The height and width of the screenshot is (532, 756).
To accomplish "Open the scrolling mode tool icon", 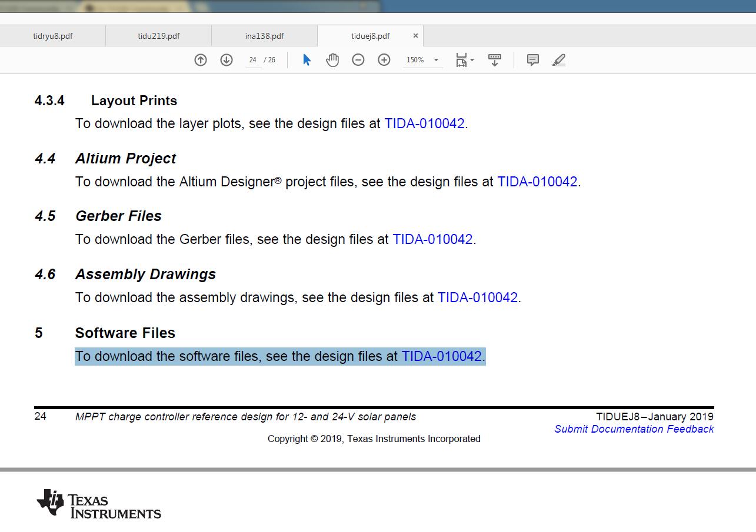I will 495,60.
